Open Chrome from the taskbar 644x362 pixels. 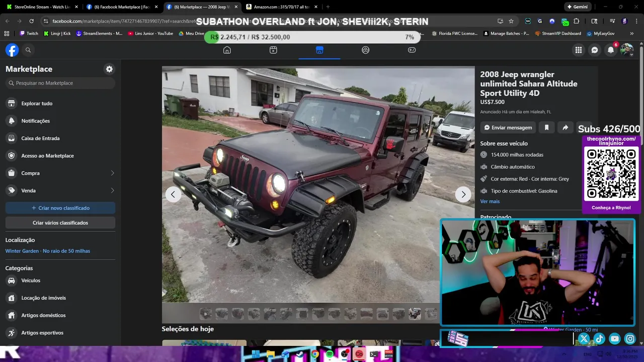314,354
